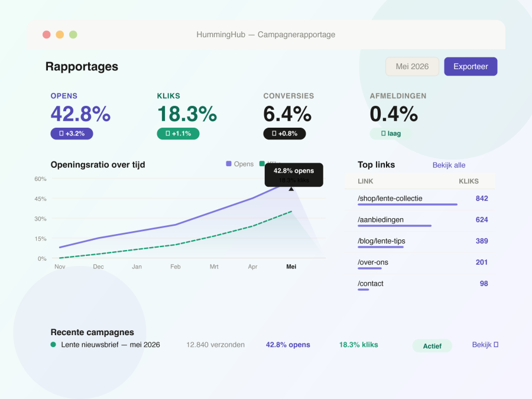Click the large 18.3% KLIKS metric

pyautogui.click(x=187, y=113)
